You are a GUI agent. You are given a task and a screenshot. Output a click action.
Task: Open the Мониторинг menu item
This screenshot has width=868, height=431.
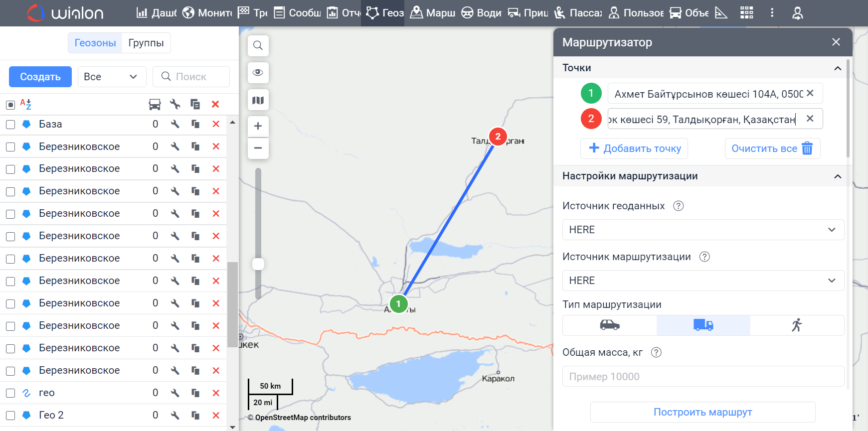pos(207,13)
